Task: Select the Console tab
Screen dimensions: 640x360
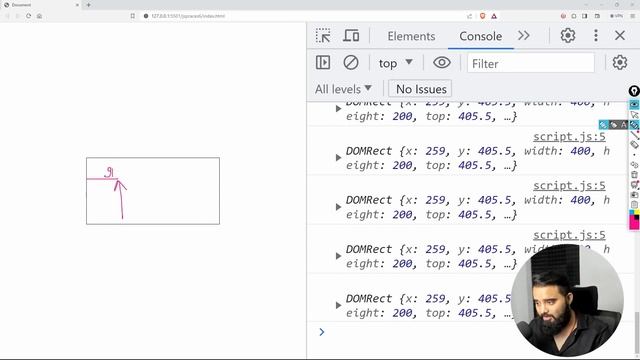Action: (480, 36)
